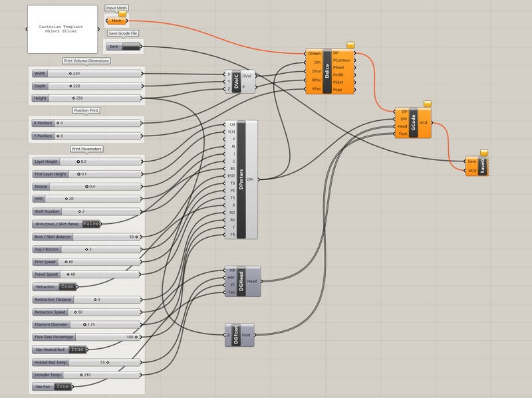532x398 pixels.
Task: Toggle the Use Fan boolean
Action: pos(63,386)
